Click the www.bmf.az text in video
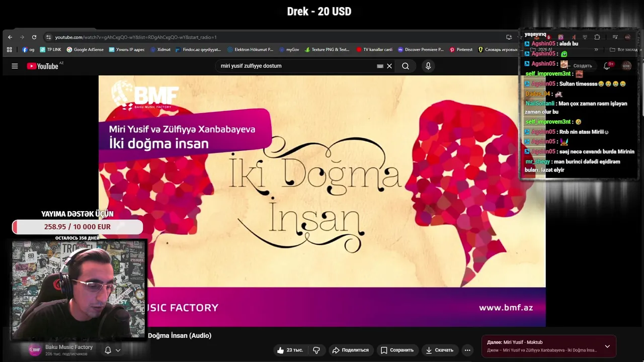Viewport: 644px width, 362px height. pyautogui.click(x=506, y=308)
